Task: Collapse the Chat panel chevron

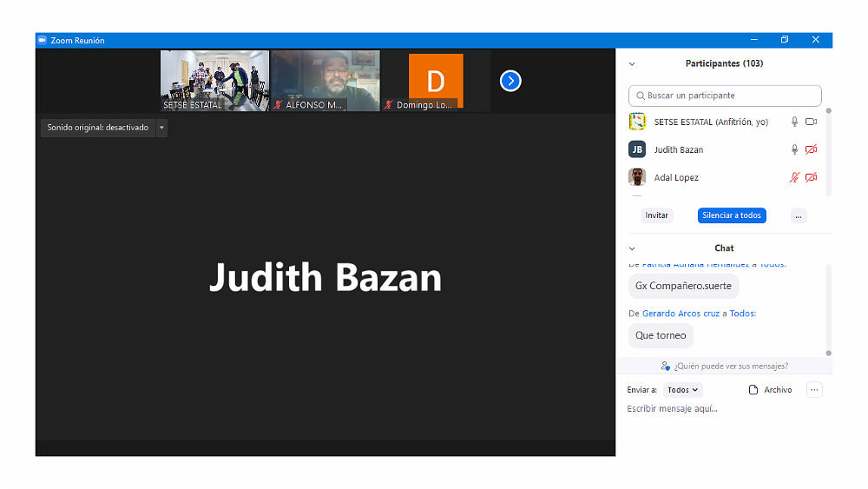Action: pos(632,248)
